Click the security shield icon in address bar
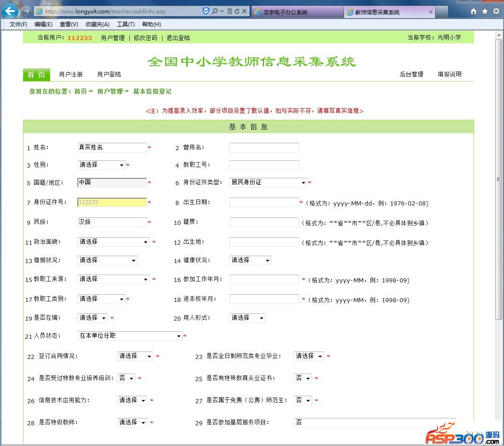 click(x=206, y=11)
